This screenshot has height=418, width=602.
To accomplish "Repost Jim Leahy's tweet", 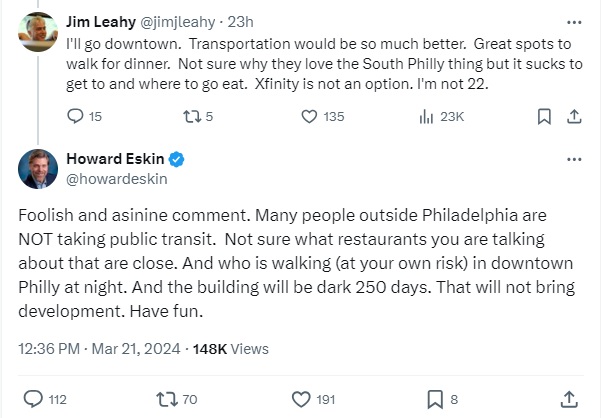I will coord(191,116).
